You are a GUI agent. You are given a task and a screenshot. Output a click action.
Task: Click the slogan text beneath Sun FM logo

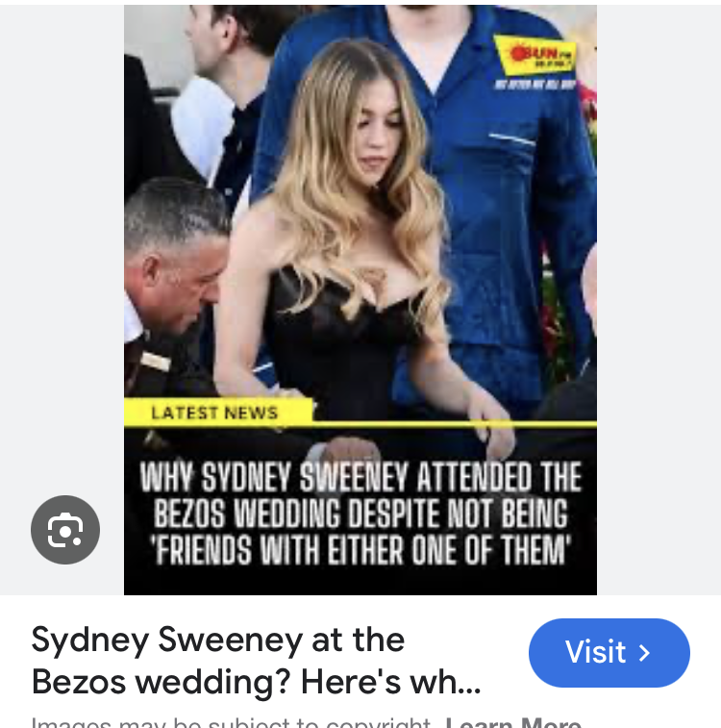click(535, 84)
